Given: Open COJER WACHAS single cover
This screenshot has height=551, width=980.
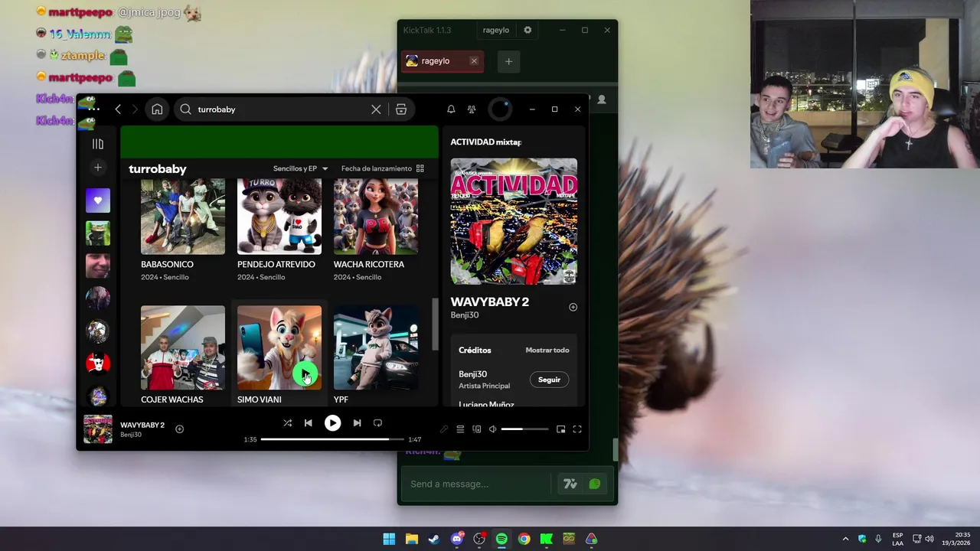Looking at the screenshot, I should point(183,347).
